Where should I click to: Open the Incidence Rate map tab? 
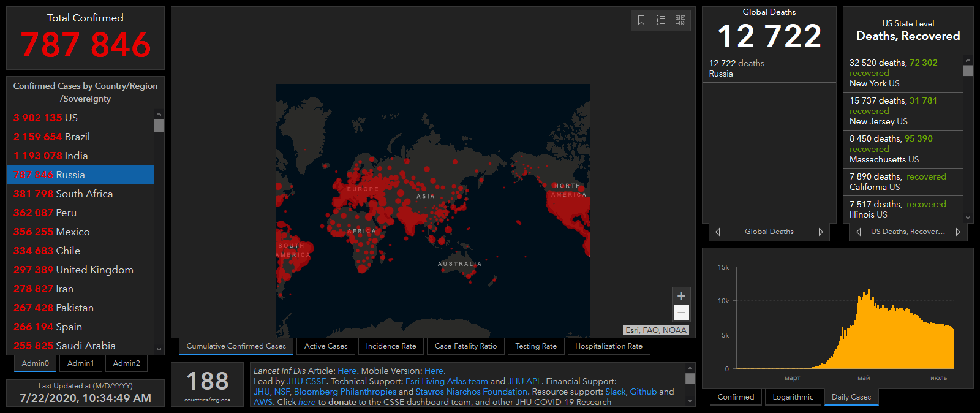391,346
